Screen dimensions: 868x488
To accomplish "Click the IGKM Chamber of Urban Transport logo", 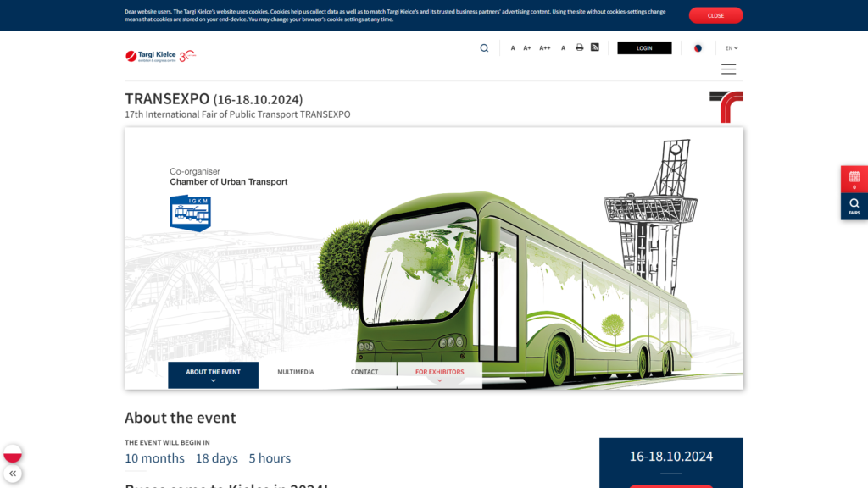I will [x=190, y=213].
